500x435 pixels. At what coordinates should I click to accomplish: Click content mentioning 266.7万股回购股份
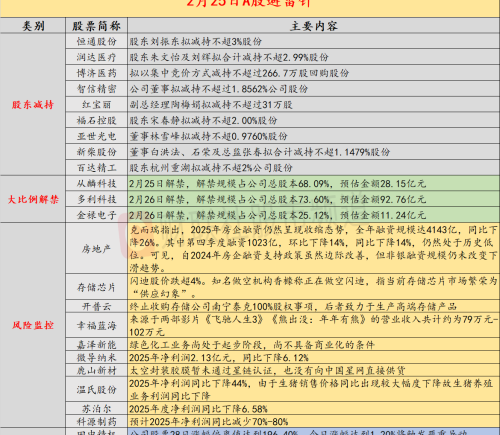[239, 73]
